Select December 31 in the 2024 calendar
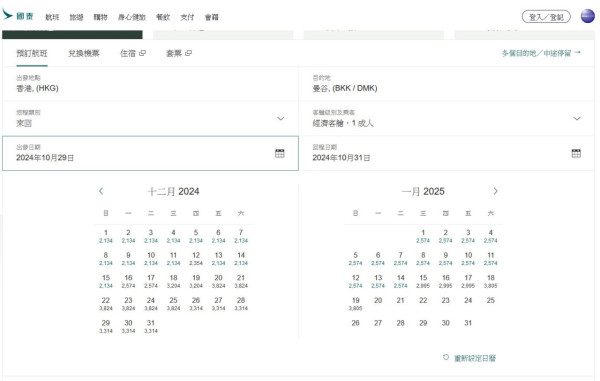Image resolution: width=600 pixels, height=381 pixels. click(x=151, y=326)
